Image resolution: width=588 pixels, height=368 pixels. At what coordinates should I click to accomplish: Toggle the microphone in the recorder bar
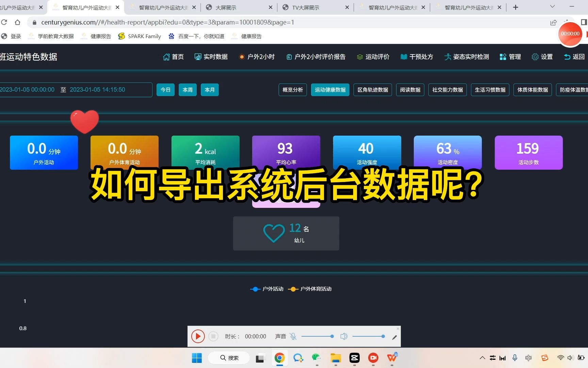coord(294,336)
